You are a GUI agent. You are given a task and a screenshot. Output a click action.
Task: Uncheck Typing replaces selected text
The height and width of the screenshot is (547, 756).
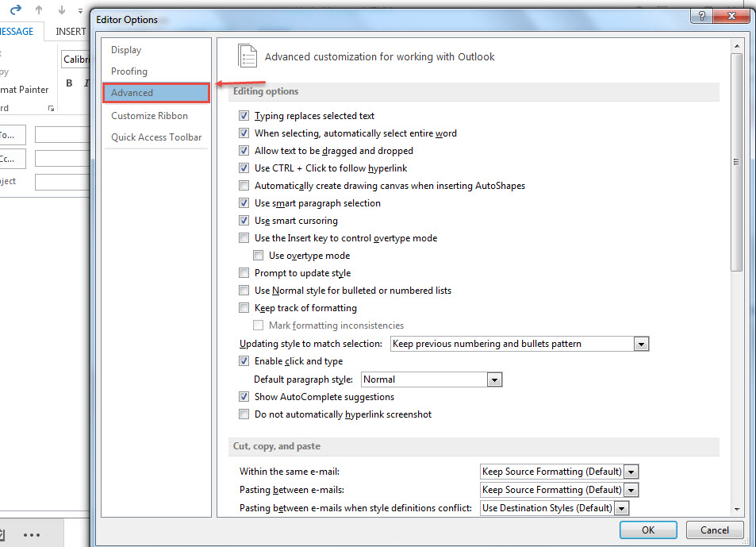tap(244, 116)
